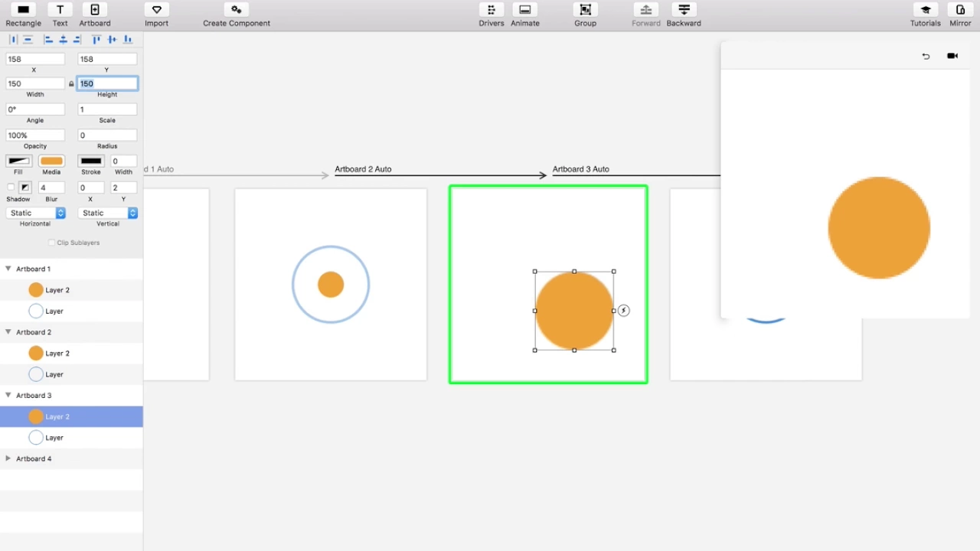Open the orange Media color swatch
The height and width of the screenshot is (551, 980).
(x=51, y=161)
